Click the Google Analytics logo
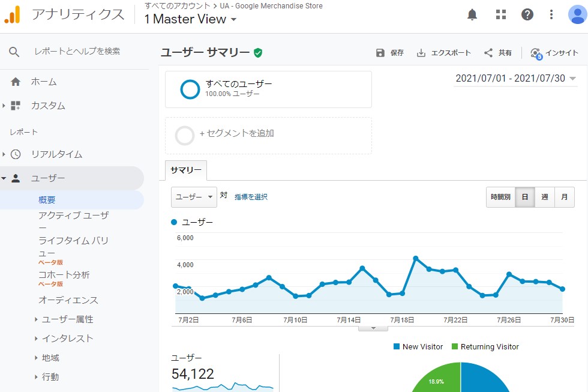The height and width of the screenshot is (392, 588). [12, 15]
